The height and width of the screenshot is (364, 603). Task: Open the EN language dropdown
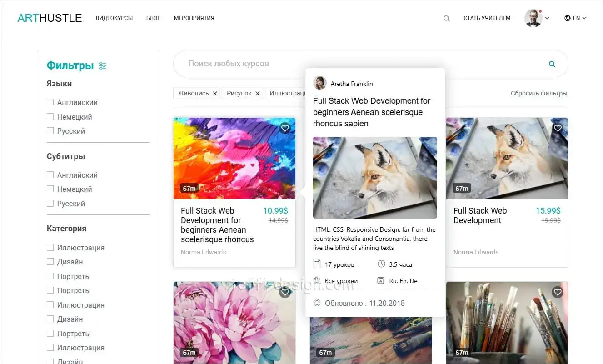point(575,18)
